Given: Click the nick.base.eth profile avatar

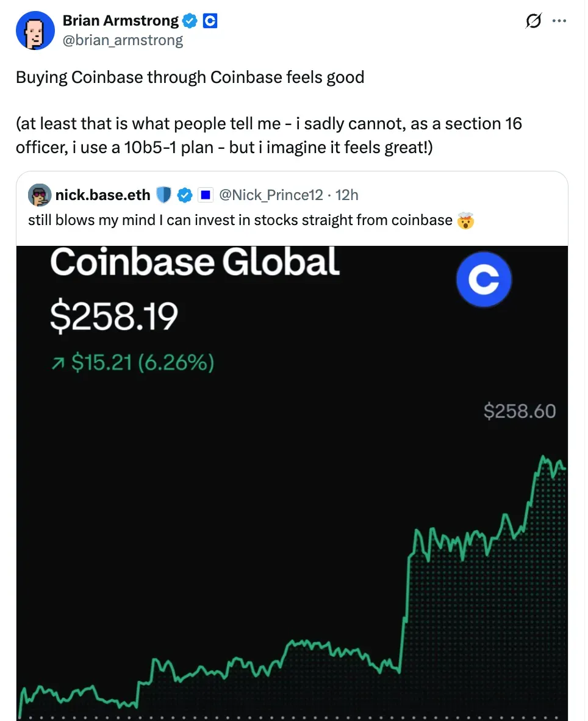Looking at the screenshot, I should tap(39, 195).
